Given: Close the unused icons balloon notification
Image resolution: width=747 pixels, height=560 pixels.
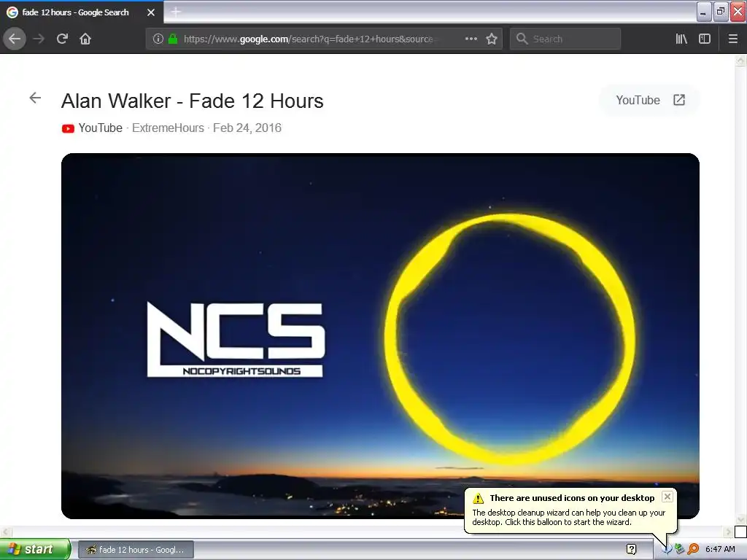Looking at the screenshot, I should tap(667, 497).
